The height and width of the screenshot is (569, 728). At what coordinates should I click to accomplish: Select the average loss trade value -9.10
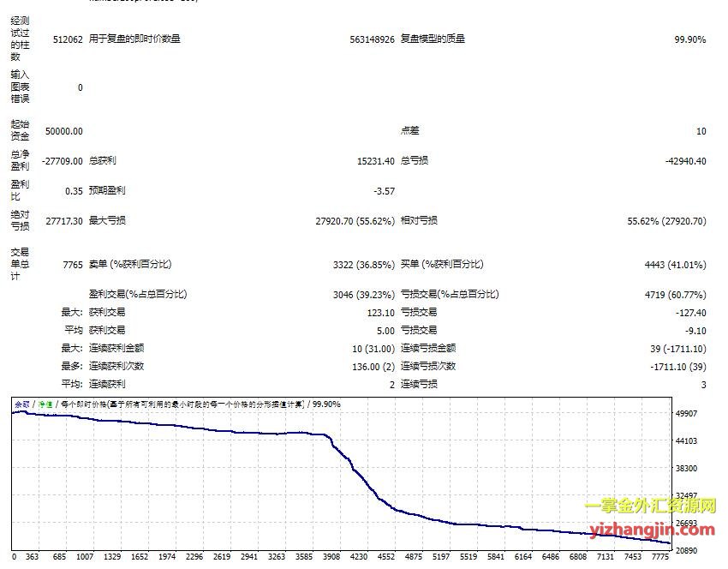[695, 331]
